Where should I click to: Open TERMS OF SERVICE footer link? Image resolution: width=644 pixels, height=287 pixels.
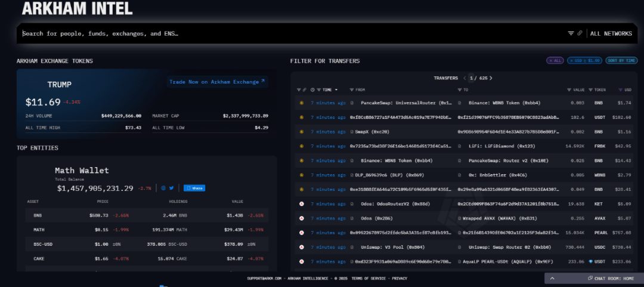(370, 279)
